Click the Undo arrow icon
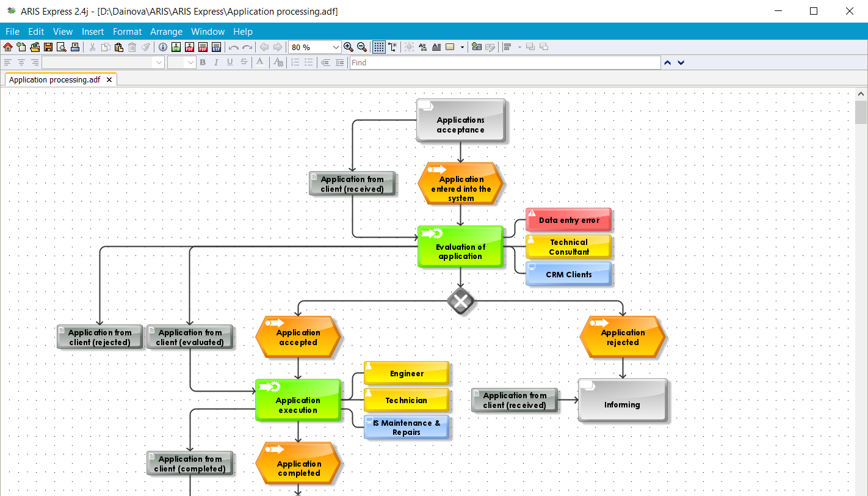The image size is (868, 496). coord(233,47)
